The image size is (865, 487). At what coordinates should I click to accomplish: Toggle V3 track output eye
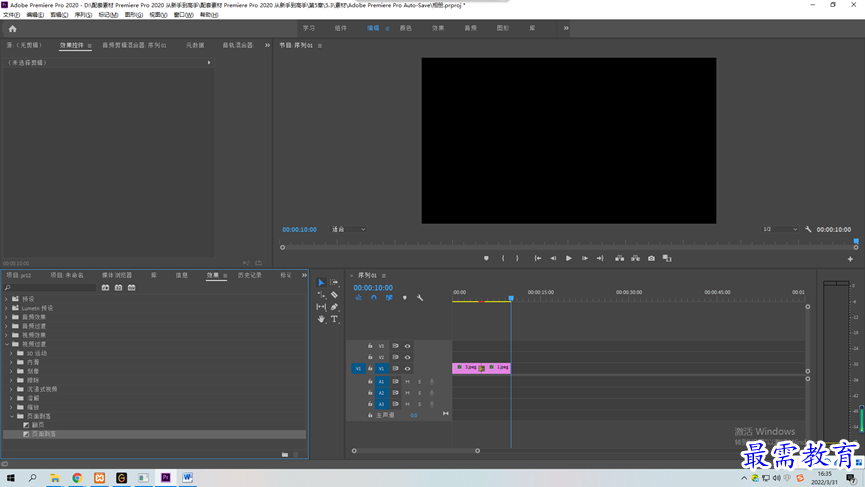point(408,346)
